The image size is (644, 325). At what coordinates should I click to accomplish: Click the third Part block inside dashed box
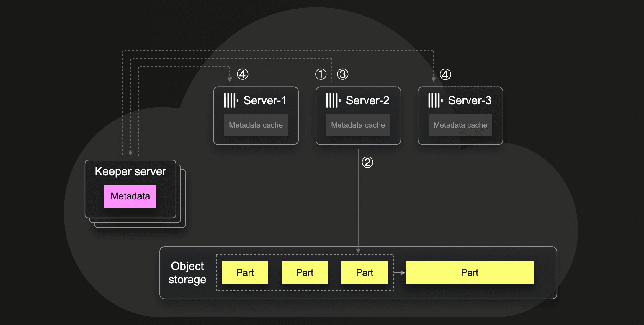[x=365, y=273]
